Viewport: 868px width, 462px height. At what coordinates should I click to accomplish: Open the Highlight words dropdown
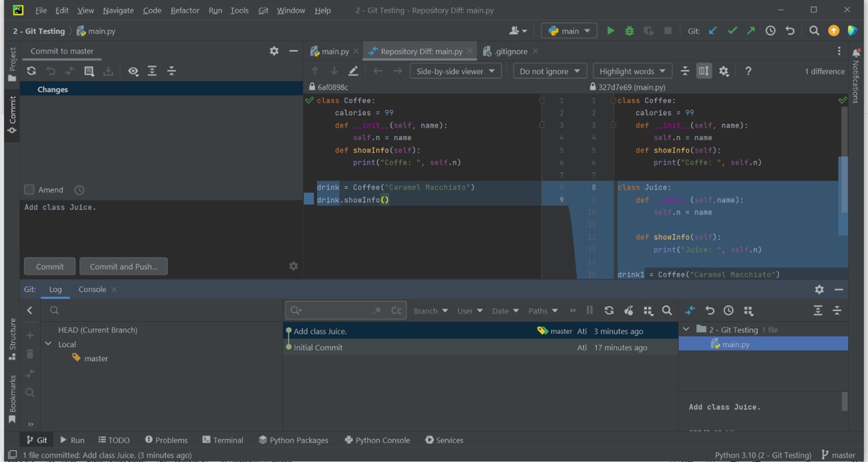pos(632,71)
